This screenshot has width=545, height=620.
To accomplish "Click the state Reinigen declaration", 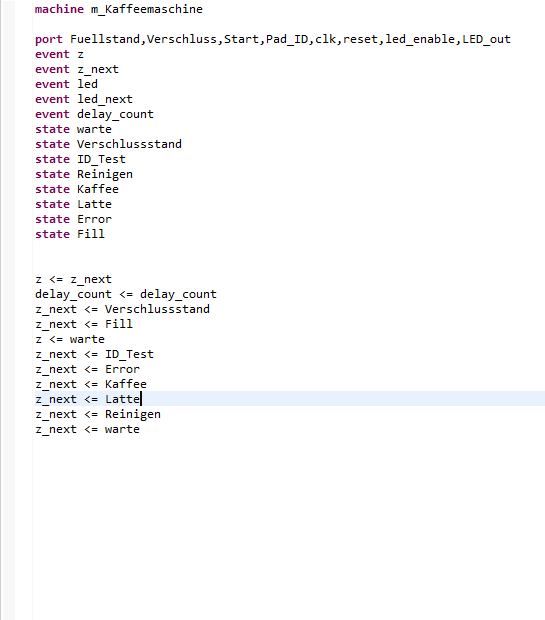I will (x=84, y=174).
